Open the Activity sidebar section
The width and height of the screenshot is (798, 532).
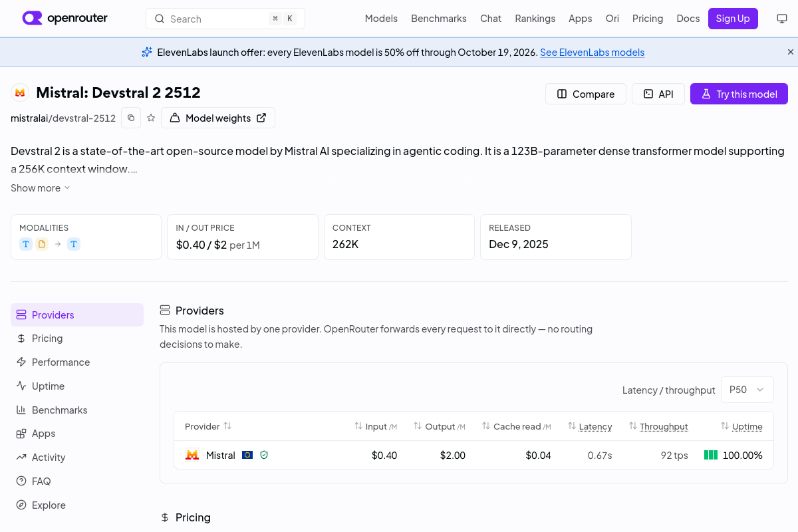pos(77,458)
